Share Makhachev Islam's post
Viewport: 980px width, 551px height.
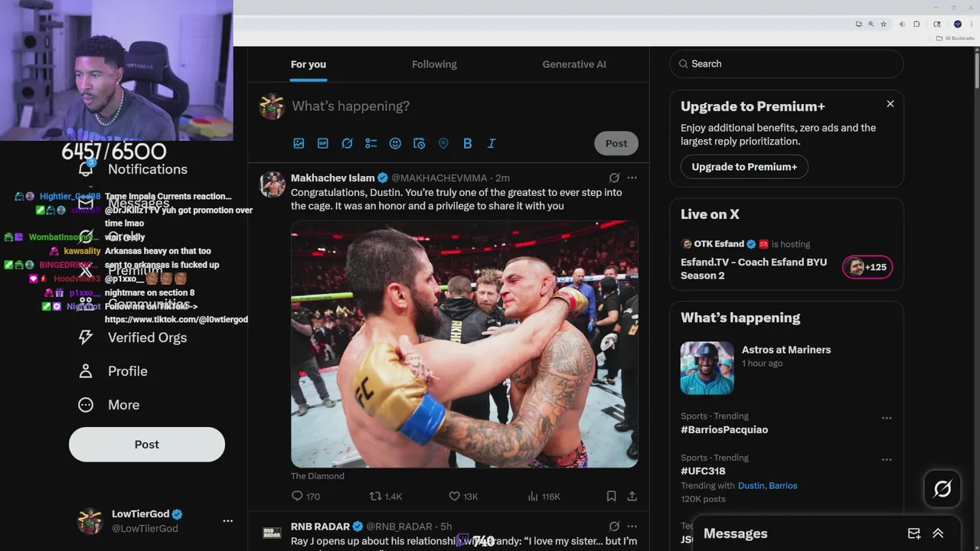(x=632, y=497)
